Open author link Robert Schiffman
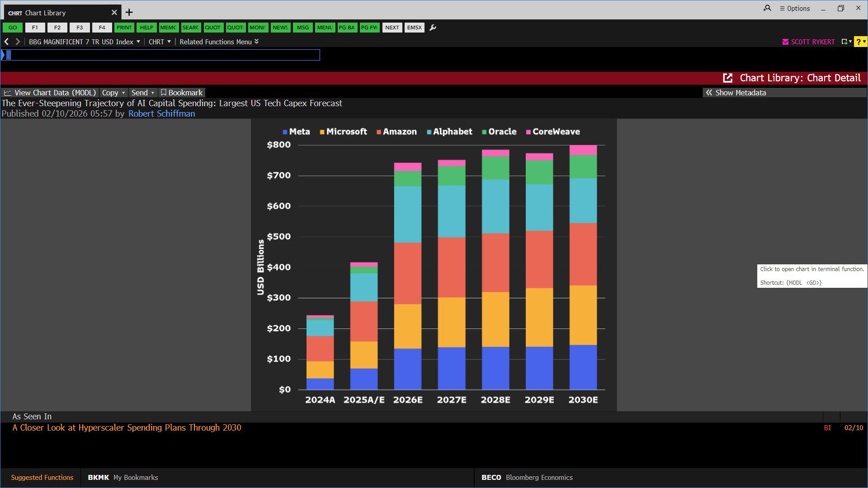Viewport: 868px width, 488px height. pos(161,113)
